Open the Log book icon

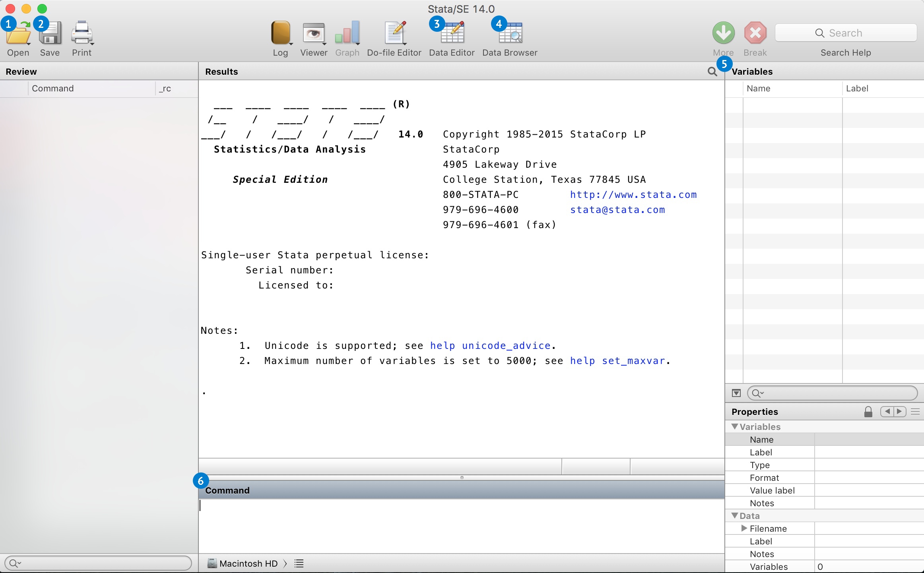[x=280, y=33]
